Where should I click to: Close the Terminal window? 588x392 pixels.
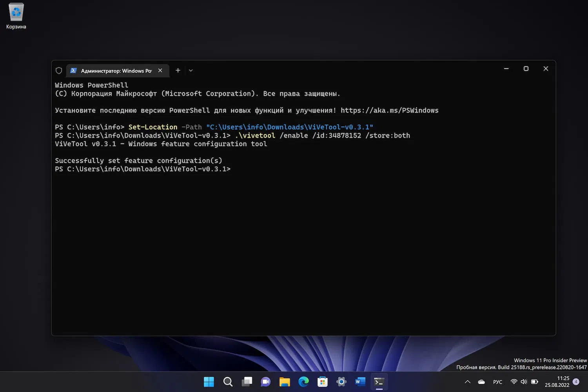click(546, 69)
